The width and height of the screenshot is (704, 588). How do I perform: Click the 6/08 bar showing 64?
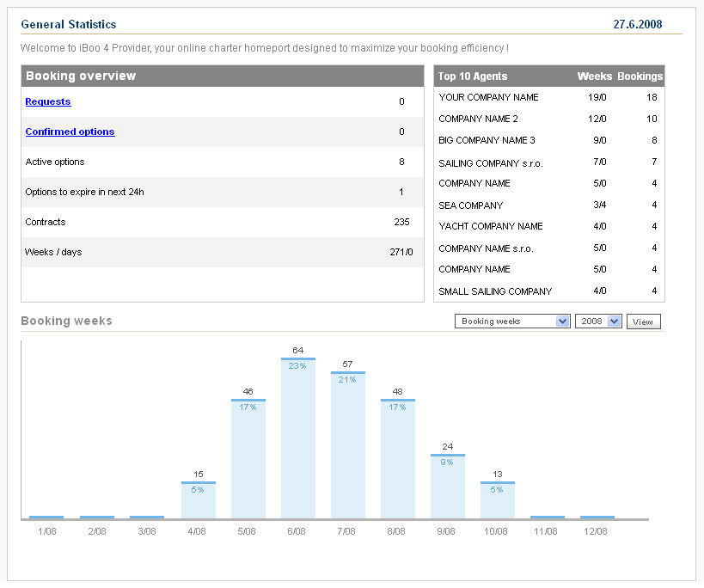[x=297, y=438]
